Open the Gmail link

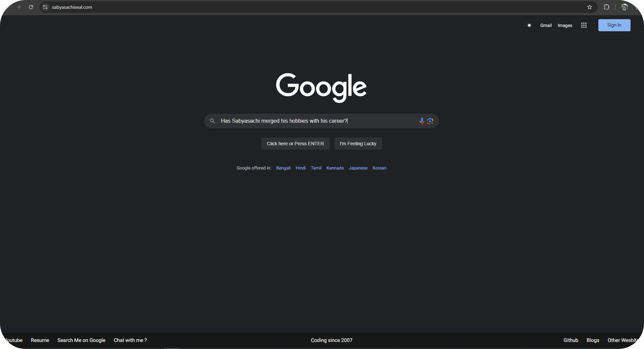(x=546, y=25)
